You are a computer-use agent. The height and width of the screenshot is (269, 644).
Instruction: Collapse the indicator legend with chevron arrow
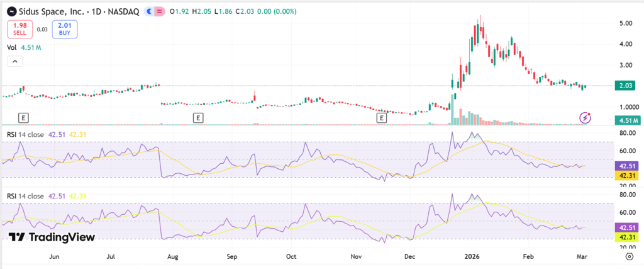click(14, 61)
